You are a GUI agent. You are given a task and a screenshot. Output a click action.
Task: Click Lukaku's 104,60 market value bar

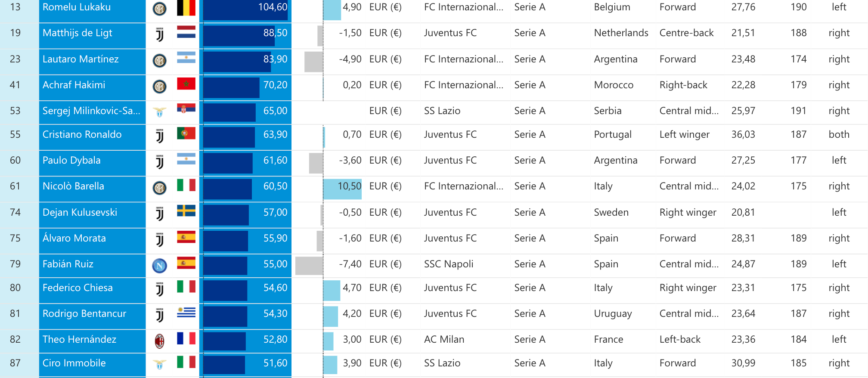click(x=245, y=9)
